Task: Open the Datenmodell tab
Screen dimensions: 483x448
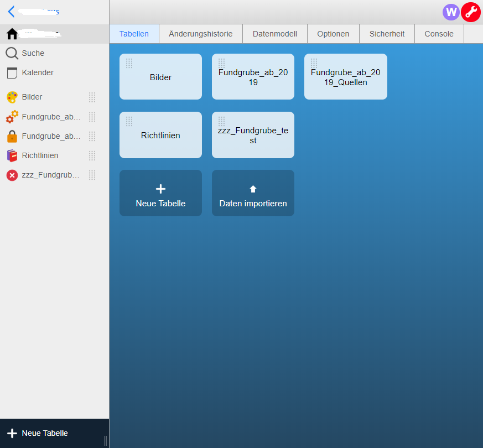Action: [274, 34]
